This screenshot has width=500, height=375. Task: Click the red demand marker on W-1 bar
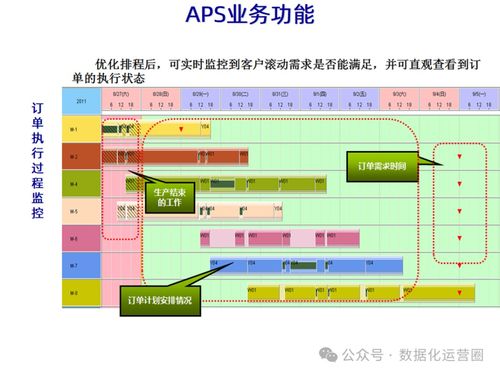pyautogui.click(x=181, y=129)
